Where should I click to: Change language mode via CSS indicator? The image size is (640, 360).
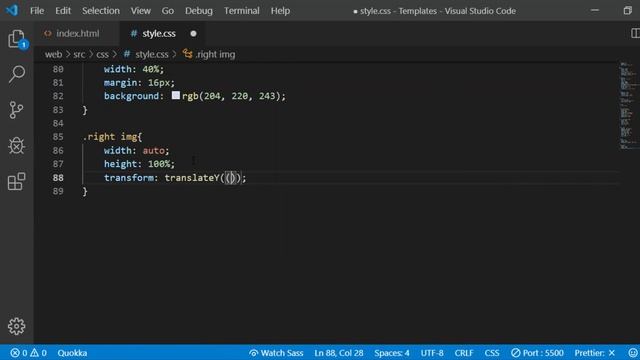[492, 353]
